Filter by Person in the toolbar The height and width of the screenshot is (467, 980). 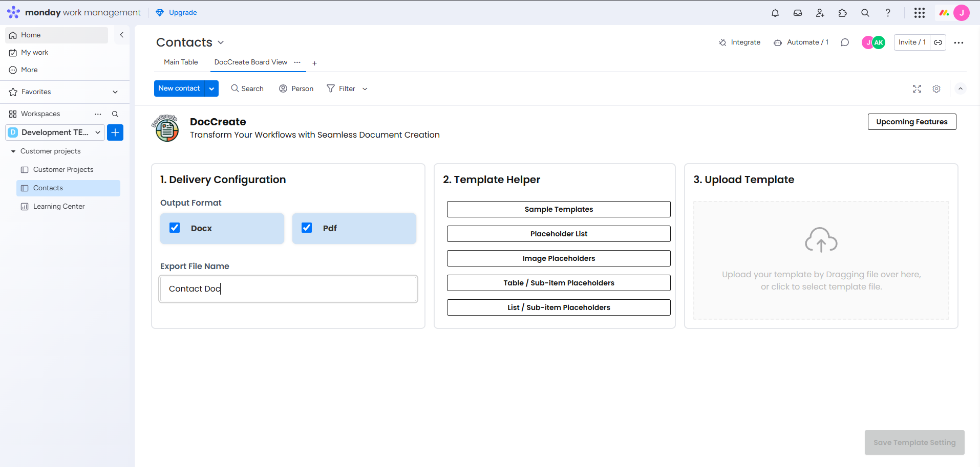click(x=296, y=88)
